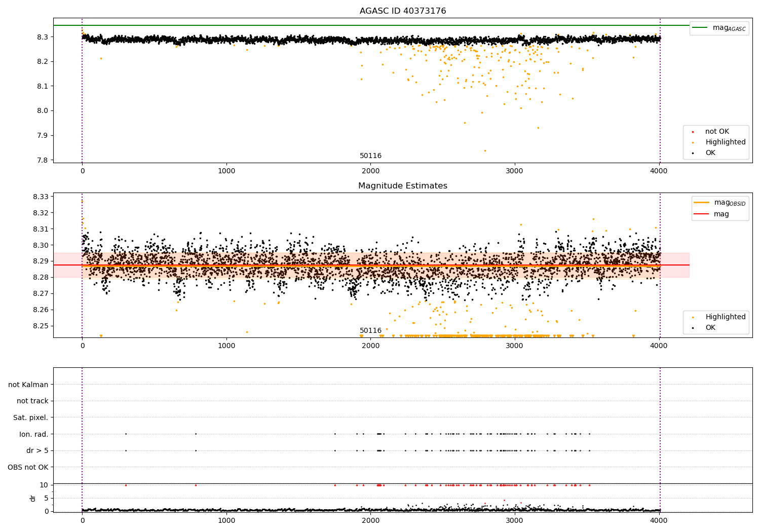Viewport: 760px width, 532px height.
Task: Select the red 'mag' legend line
Action: 702,214
